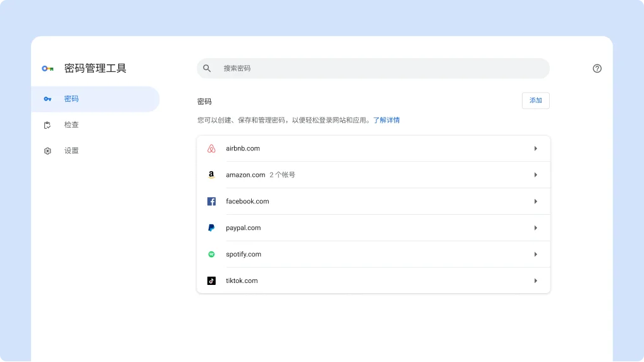Click the checkup clipboard icon beside 检查
The width and height of the screenshot is (644, 362).
pos(47,125)
